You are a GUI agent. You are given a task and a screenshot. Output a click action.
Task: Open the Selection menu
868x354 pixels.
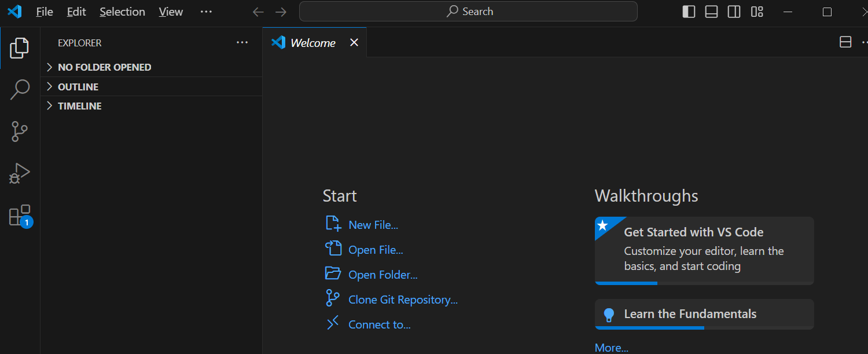pos(122,12)
